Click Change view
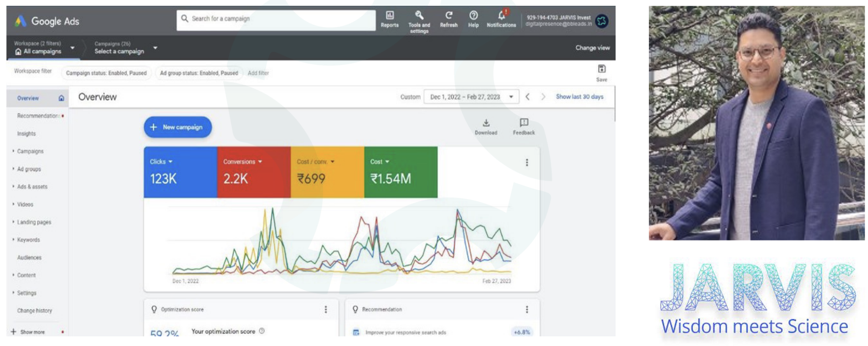 click(x=592, y=48)
